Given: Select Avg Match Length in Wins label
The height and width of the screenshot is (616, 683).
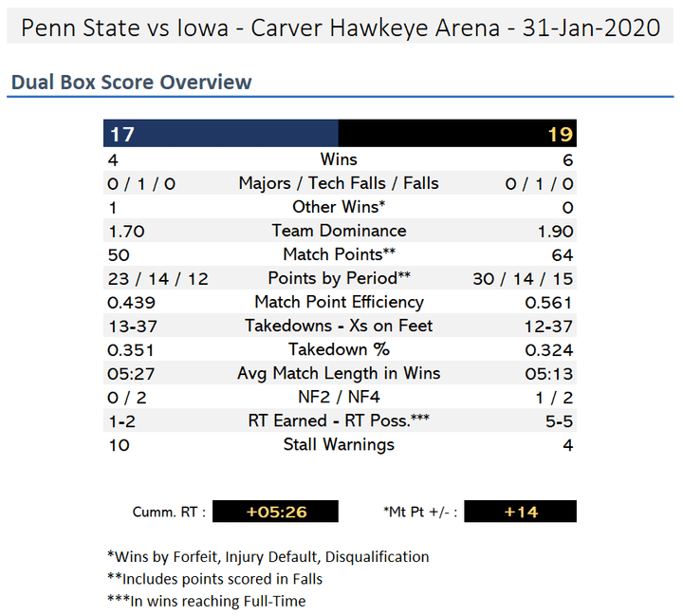Looking at the screenshot, I should [339, 373].
